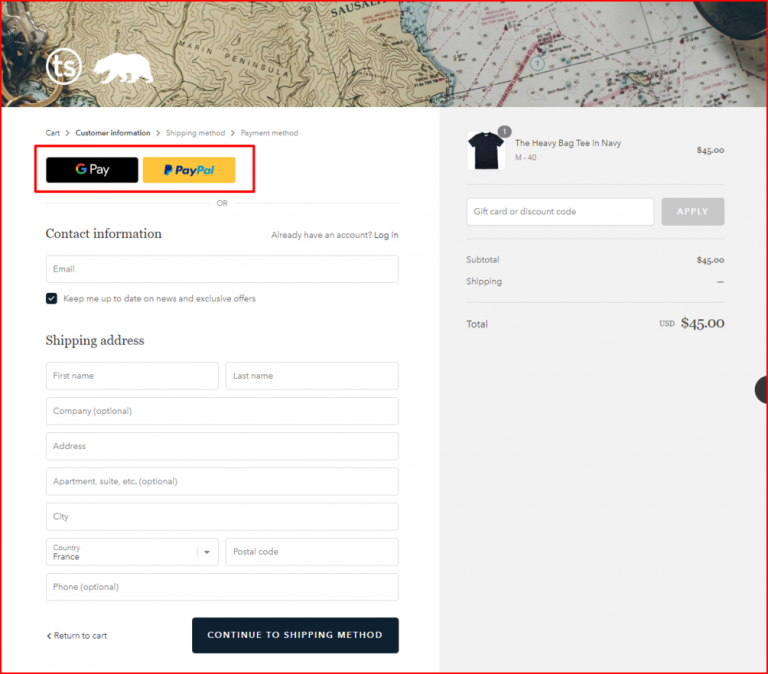768x674 pixels.
Task: Click the ts circular logo
Action: (65, 67)
